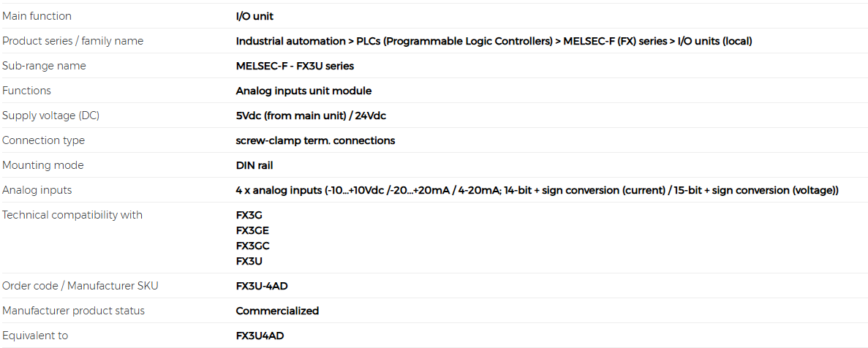The image size is (868, 348).
Task: Click the "Supply voltage (DC)" row label
Action: tap(50, 116)
